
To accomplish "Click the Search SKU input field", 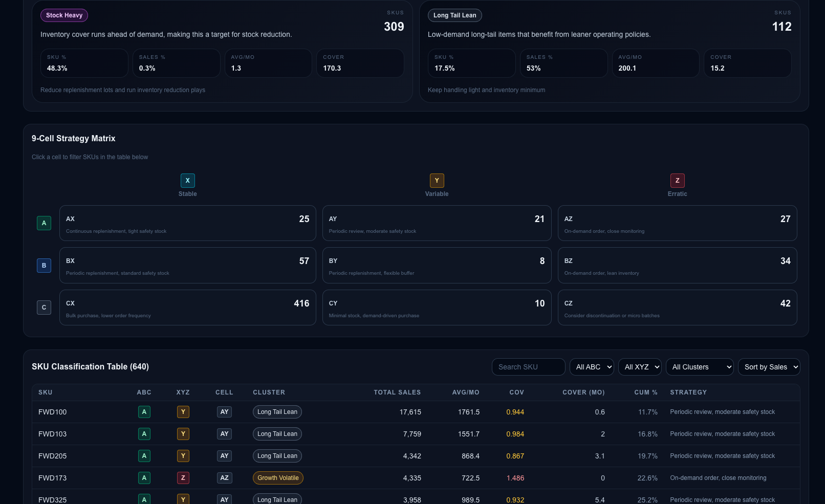I will tap(529, 367).
